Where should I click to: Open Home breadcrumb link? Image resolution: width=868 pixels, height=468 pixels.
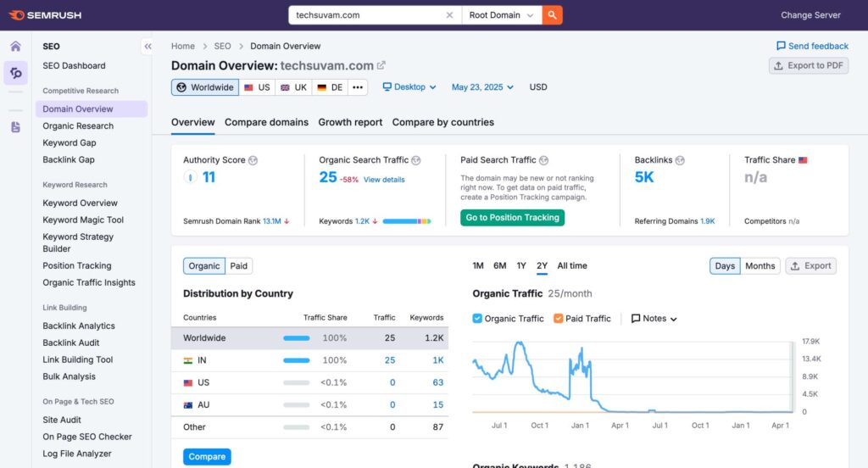pyautogui.click(x=183, y=46)
